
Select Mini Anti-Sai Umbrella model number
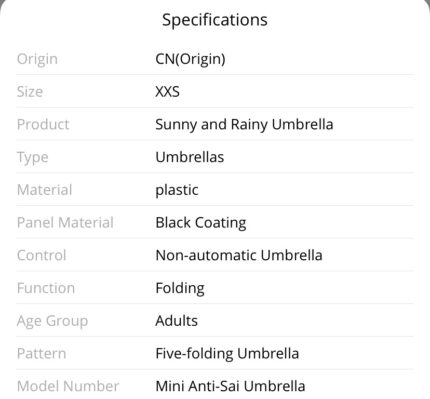coord(230,386)
